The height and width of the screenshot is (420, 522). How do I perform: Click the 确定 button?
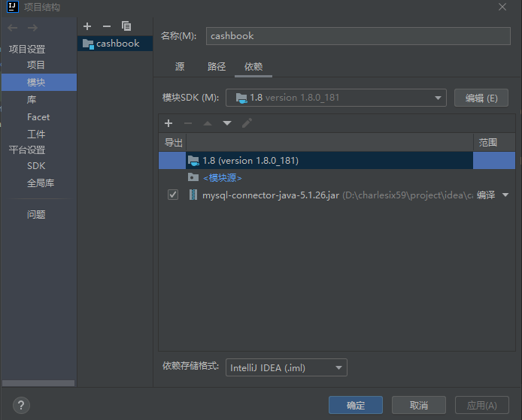pos(356,405)
